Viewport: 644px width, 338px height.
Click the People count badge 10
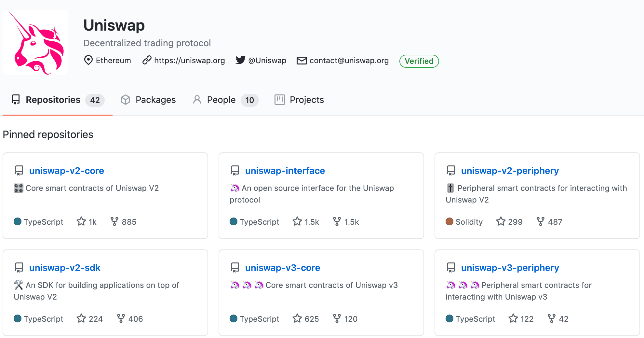pyautogui.click(x=249, y=100)
